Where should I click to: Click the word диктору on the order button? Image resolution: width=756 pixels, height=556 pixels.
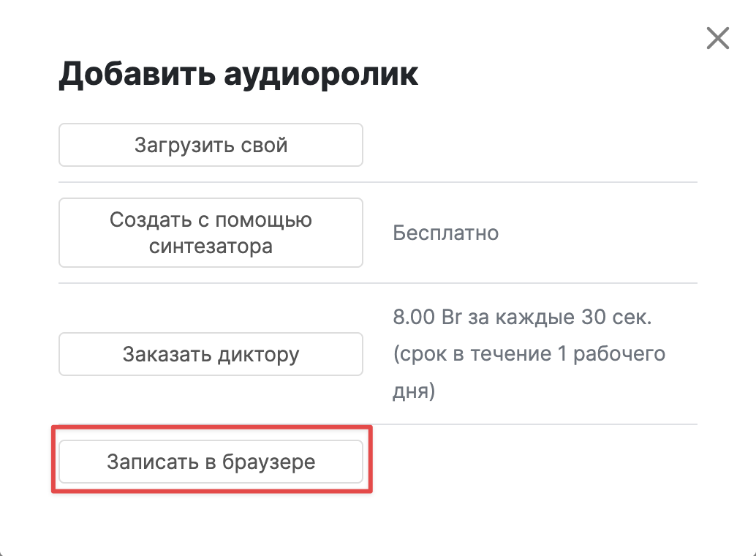point(258,355)
